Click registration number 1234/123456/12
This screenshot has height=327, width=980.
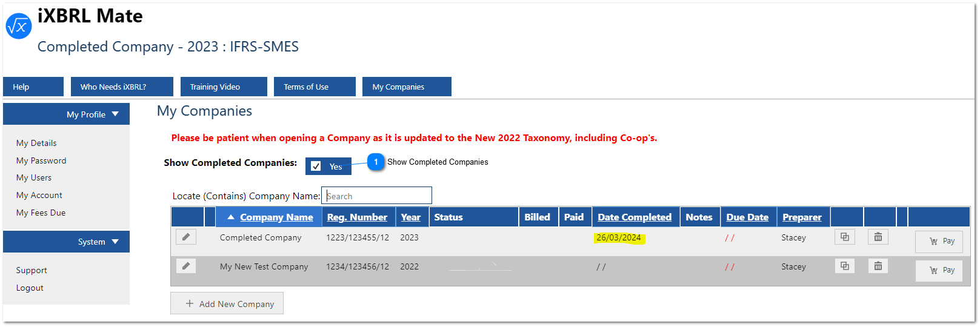click(358, 266)
